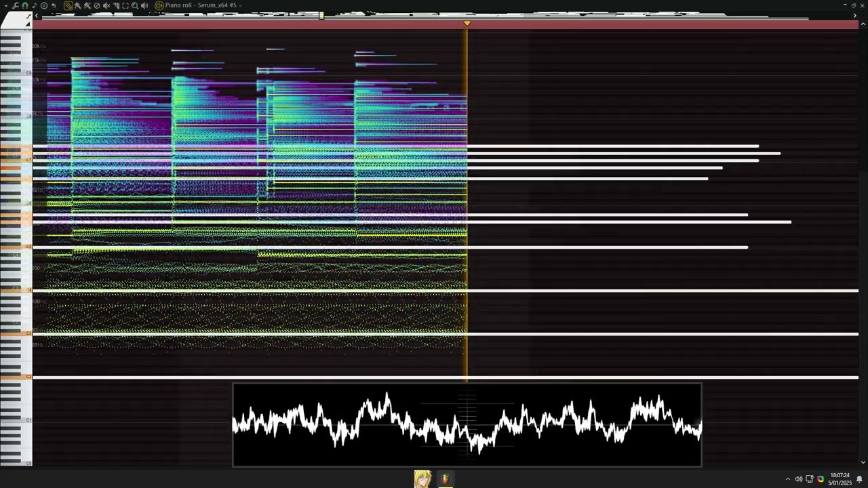Select the Slice tool
This screenshot has height=488, width=868.
coord(116,5)
